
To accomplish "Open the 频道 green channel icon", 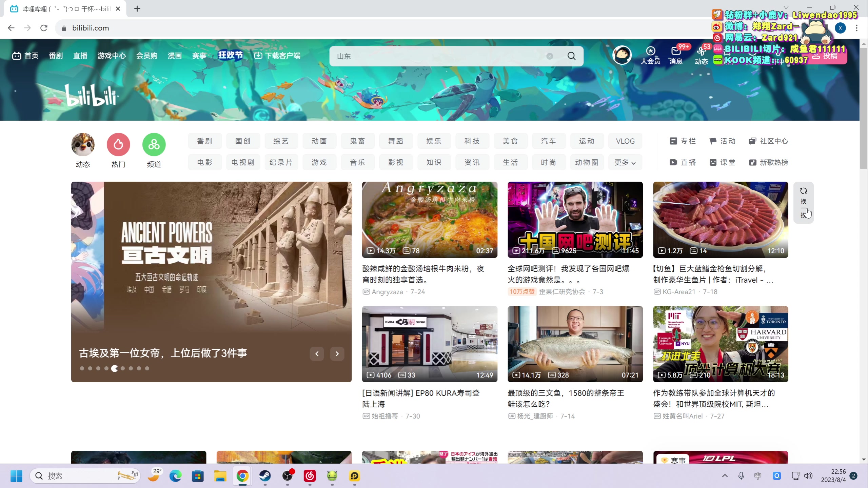I will coord(154,145).
